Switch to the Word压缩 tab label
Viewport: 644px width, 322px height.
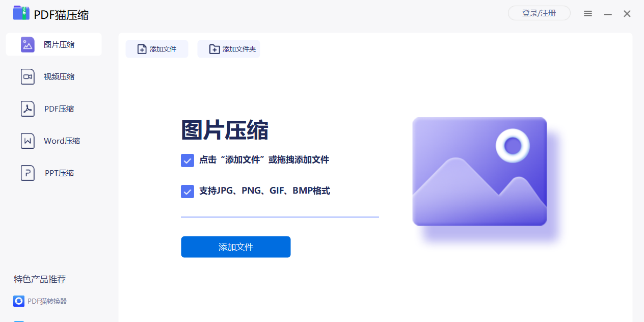[x=62, y=141]
